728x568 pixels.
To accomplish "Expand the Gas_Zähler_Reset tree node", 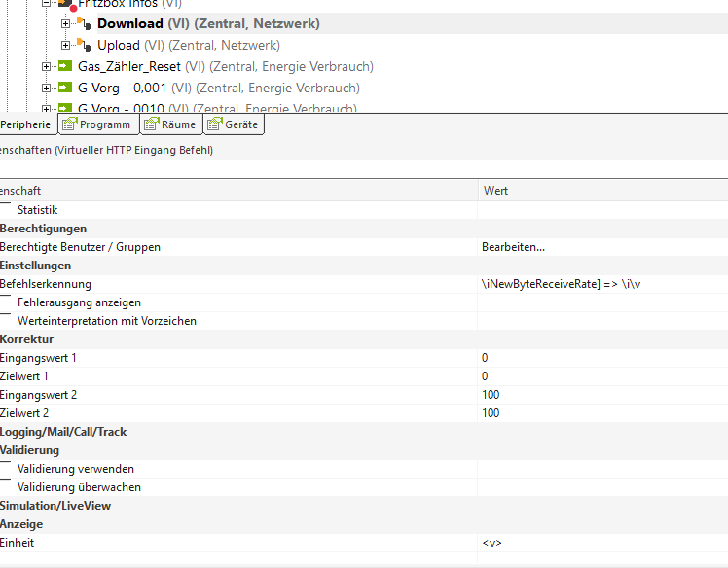I will tap(47, 66).
